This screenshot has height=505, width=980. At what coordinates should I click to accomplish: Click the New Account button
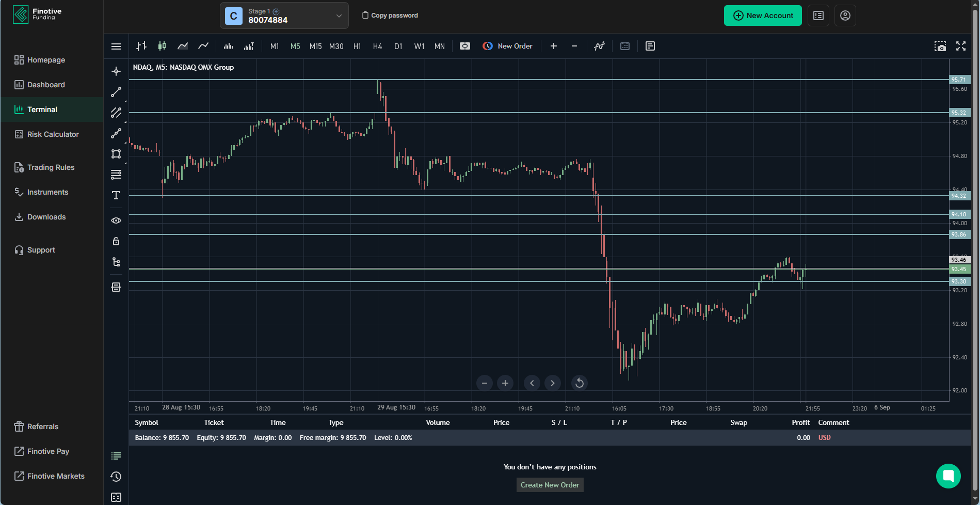(x=763, y=15)
